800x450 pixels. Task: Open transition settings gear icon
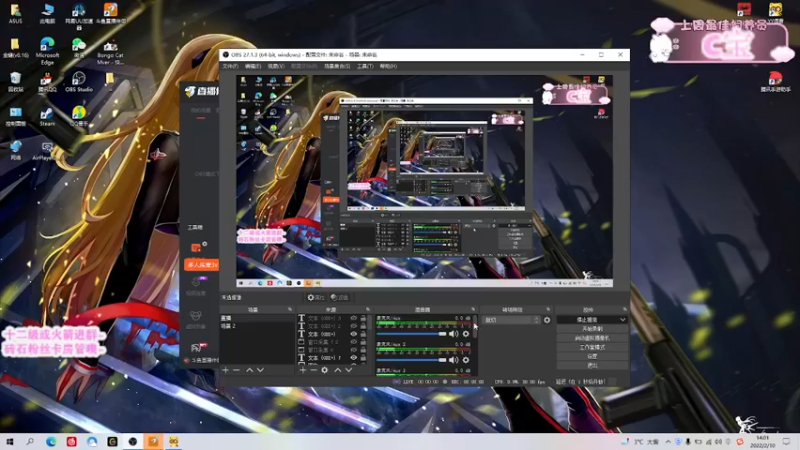pos(547,320)
